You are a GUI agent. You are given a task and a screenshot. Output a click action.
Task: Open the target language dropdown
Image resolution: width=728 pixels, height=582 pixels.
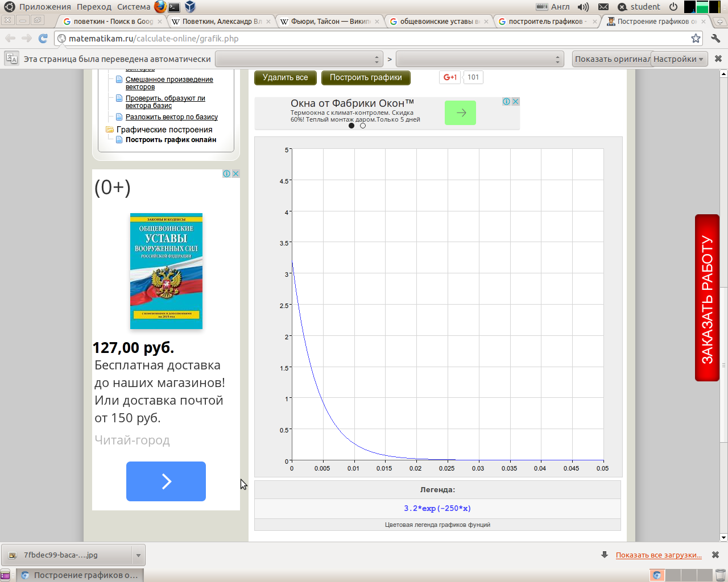click(x=479, y=59)
